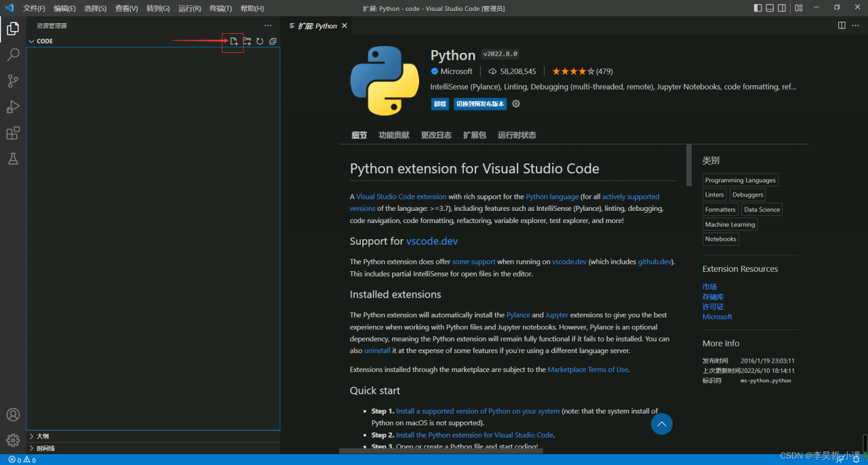
Task: Open the Visual Studio Code extension link
Action: click(x=401, y=197)
